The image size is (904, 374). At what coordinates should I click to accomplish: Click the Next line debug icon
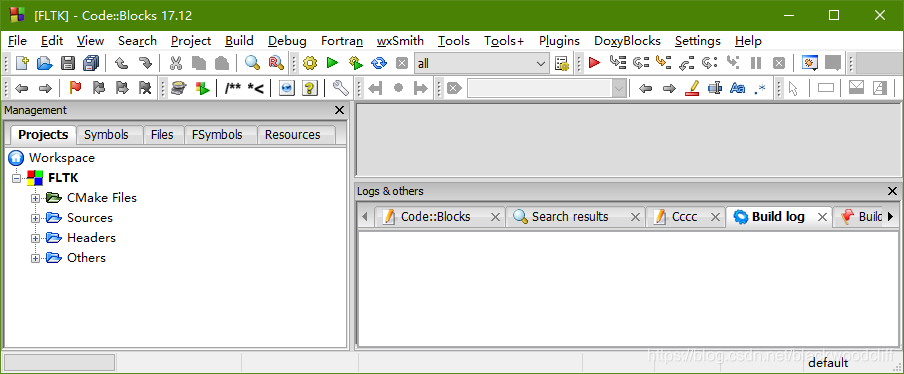tap(641, 63)
